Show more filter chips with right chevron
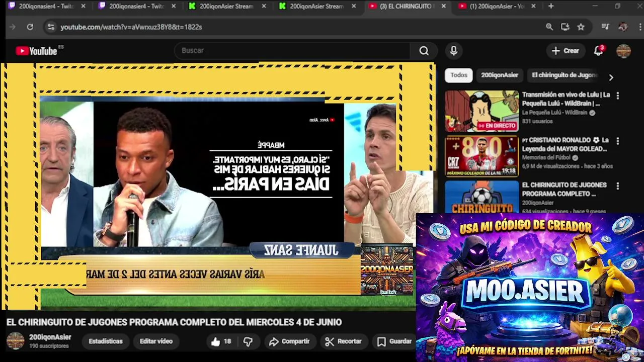 coord(611,77)
